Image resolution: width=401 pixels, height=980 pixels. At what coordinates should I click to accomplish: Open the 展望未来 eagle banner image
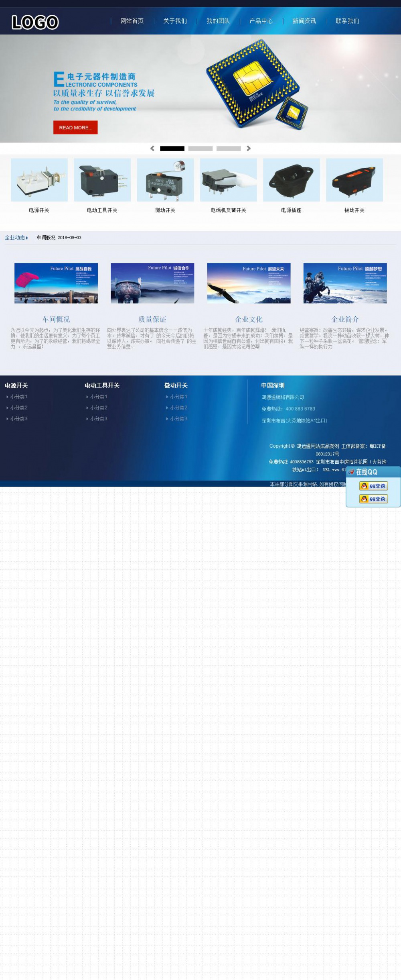249,283
